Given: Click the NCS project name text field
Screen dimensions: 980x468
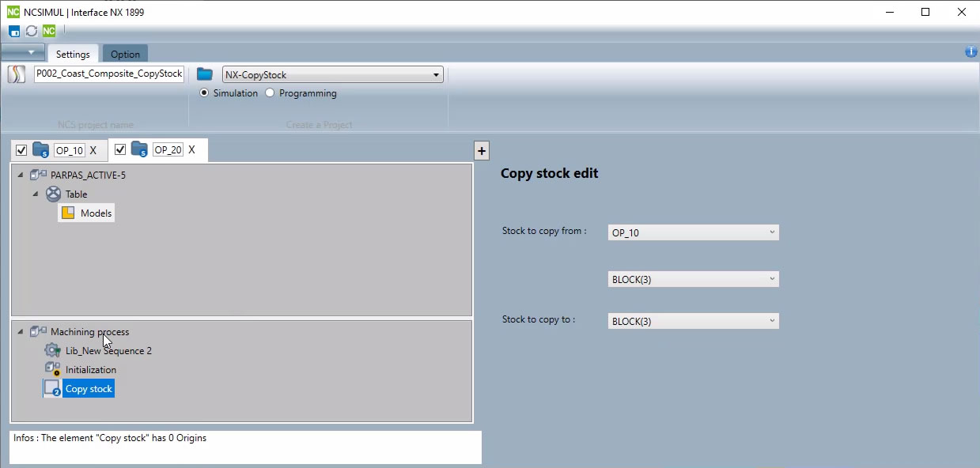Looking at the screenshot, I should [109, 74].
